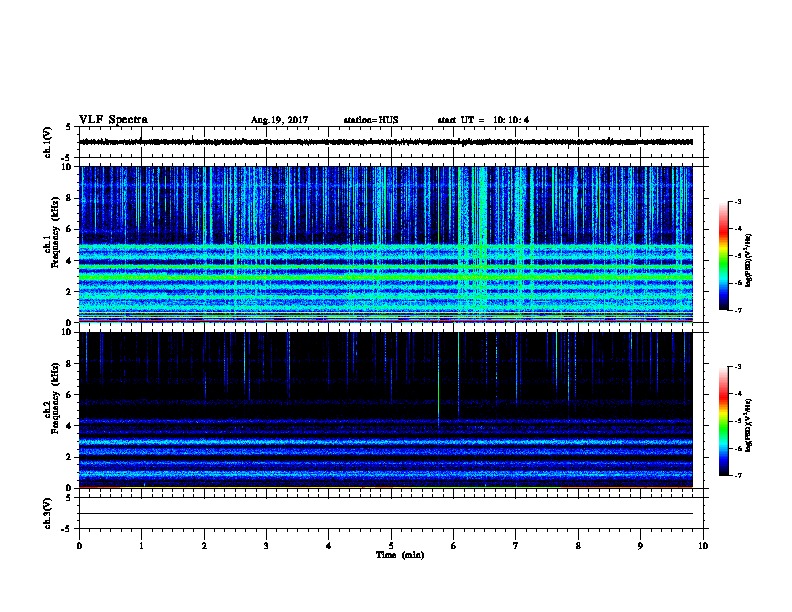Click the time axis tick label "0"
This screenshot has height=612, width=792.
click(79, 546)
